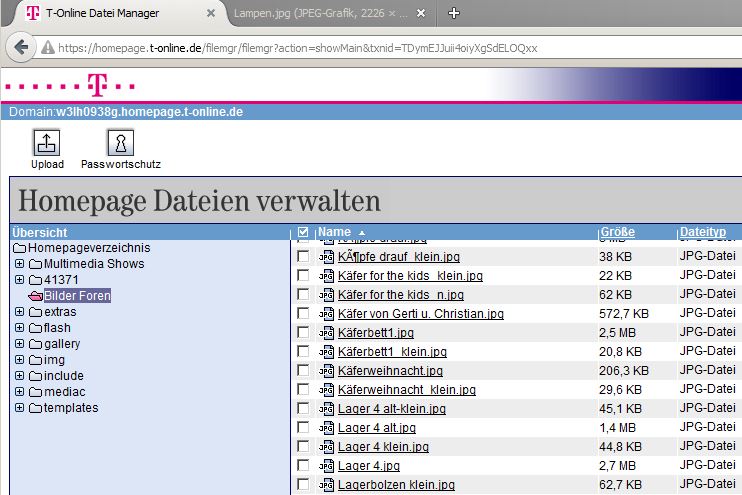Click JPG icon of Käferweihnacht_klein.jpg
The image size is (742, 495).
point(327,389)
